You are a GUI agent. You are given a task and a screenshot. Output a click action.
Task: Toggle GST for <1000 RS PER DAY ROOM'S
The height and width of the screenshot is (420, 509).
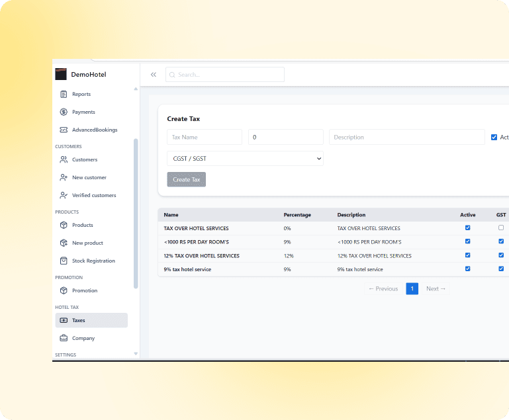click(501, 241)
